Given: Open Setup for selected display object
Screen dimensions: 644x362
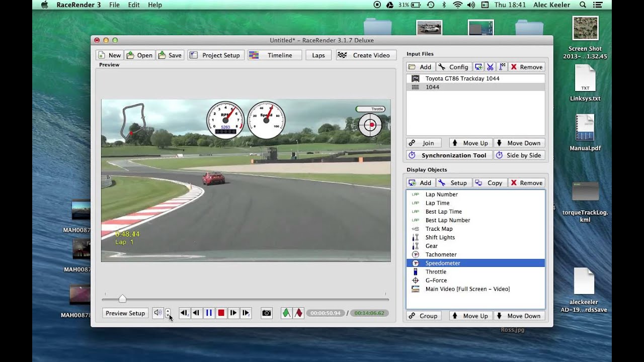Looking at the screenshot, I should tap(453, 183).
